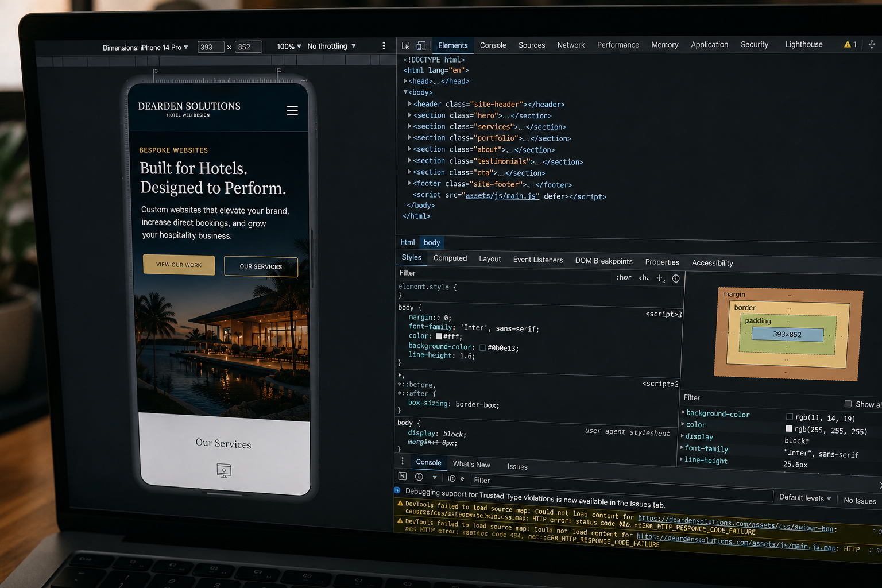Click the viewport height field showing 852

click(249, 47)
